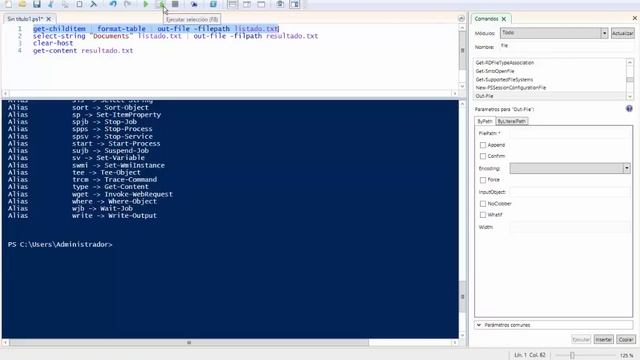Image resolution: width=640 pixels, height=360 pixels.
Task: Click the Ejecutar selección toolbar icon
Action: 162,4
